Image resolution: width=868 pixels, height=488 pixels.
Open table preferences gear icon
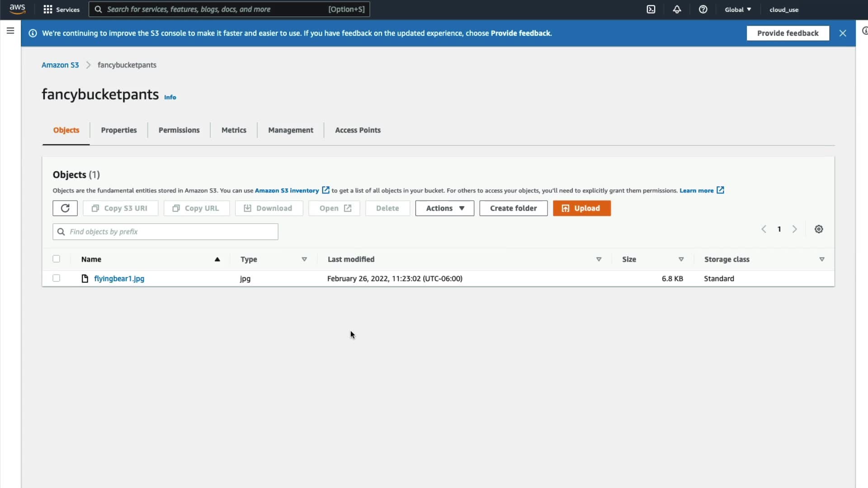[819, 229]
